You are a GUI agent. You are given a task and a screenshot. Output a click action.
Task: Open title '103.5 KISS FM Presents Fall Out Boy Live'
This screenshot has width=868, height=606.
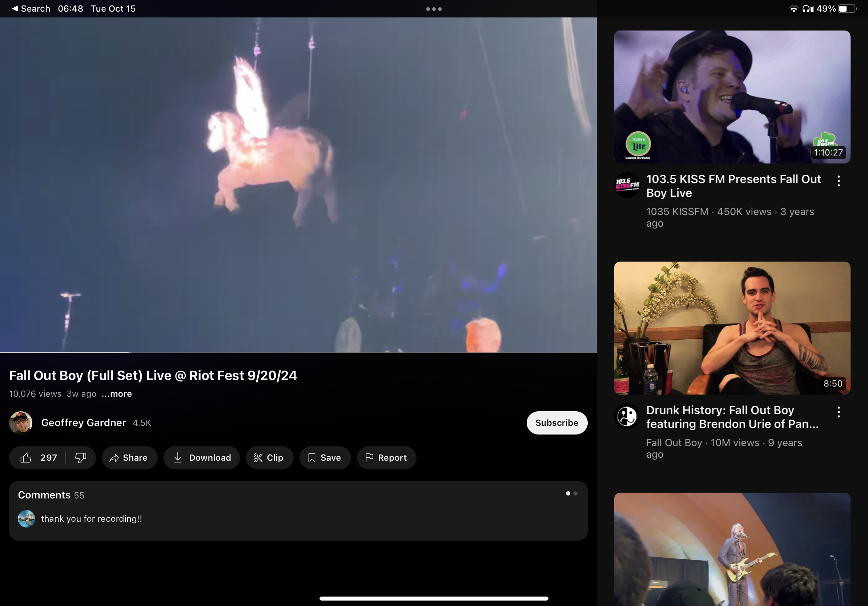coord(733,186)
